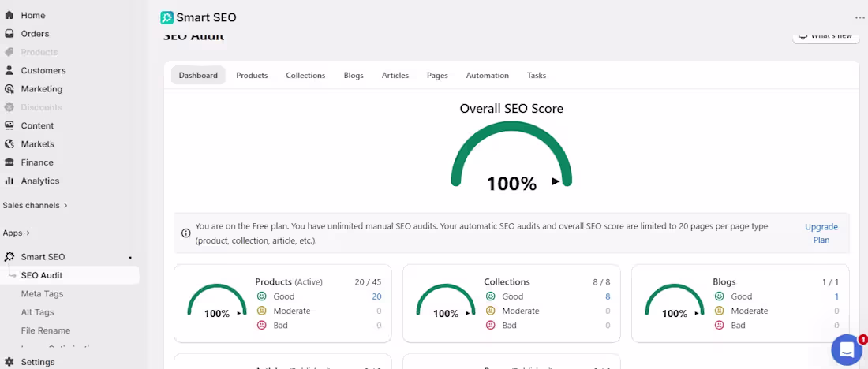The height and width of the screenshot is (369, 868).
Task: Click the Upgrade Plan link
Action: point(821,233)
